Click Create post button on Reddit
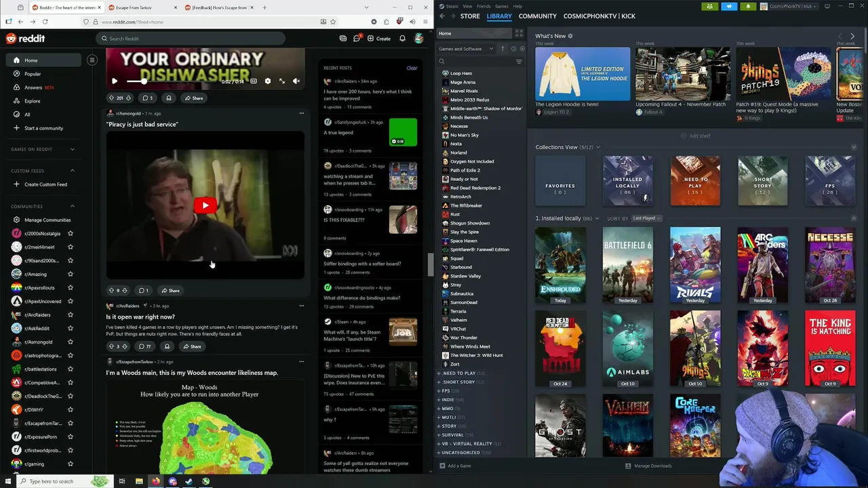 379,39
